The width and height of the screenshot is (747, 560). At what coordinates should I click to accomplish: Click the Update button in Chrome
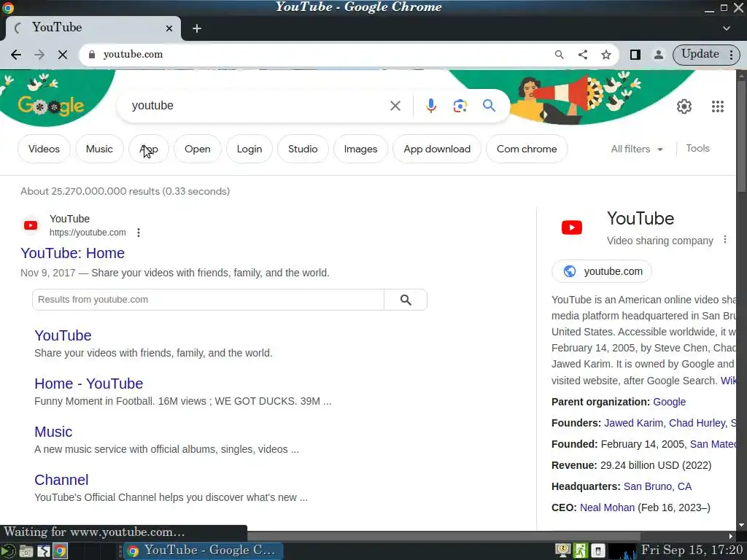(x=700, y=54)
